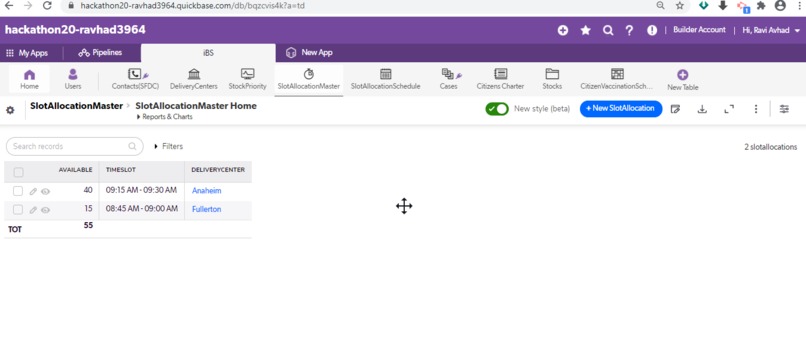This screenshot has height=364, width=806.
Task: Open browser zoom magnifier icon
Action: coord(661,6)
